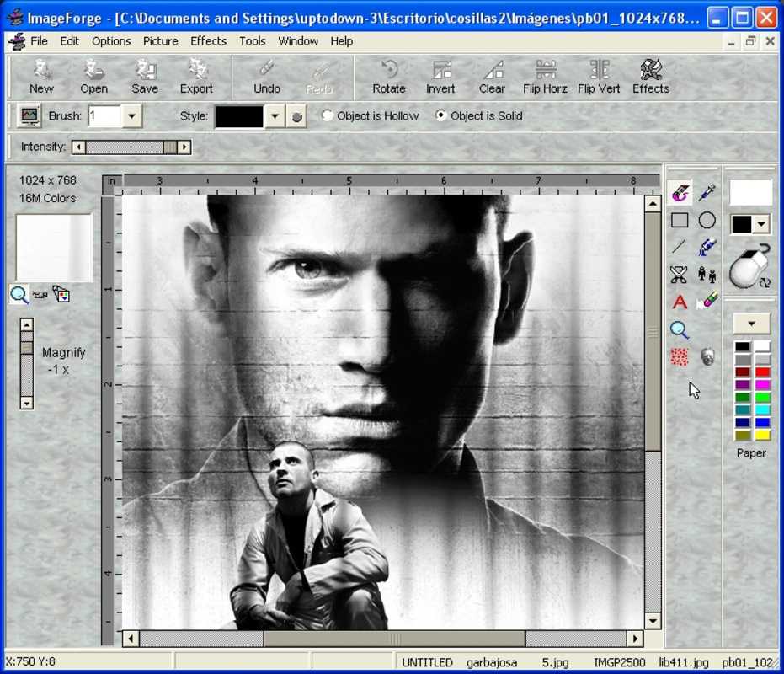Screen dimensions: 784x674
Task: Open the File menu
Action: click(39, 41)
